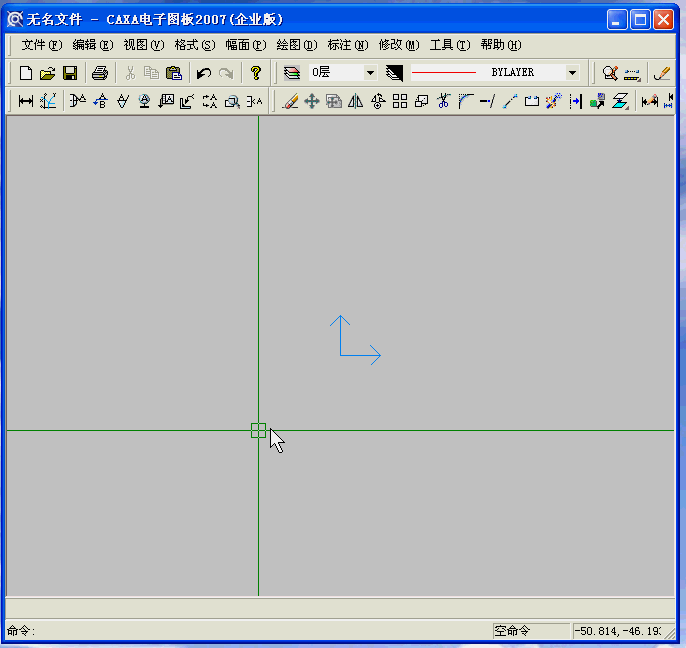This screenshot has height=648, width=686.
Task: Click the Trim scissors tool
Action: [443, 101]
